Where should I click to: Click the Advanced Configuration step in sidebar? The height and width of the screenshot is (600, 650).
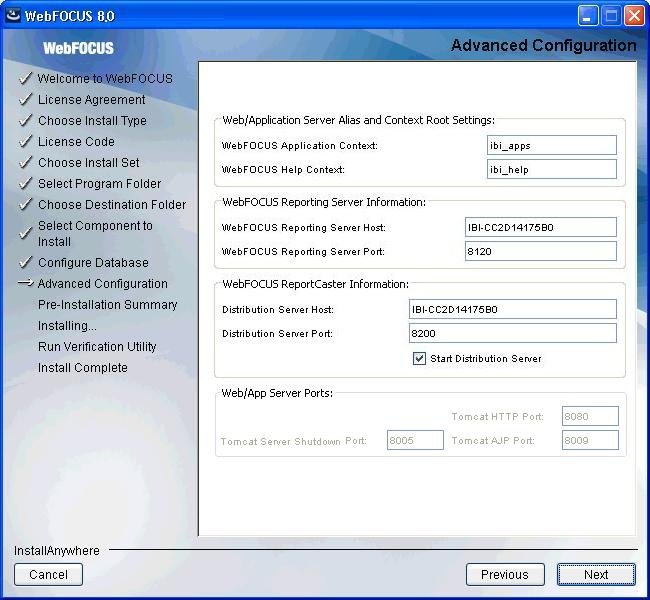point(103,284)
